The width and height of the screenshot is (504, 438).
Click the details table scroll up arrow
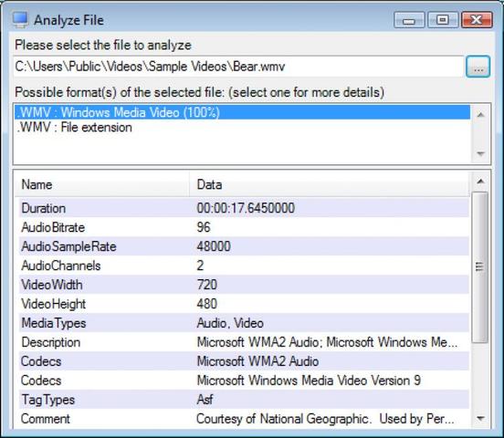pyautogui.click(x=480, y=182)
